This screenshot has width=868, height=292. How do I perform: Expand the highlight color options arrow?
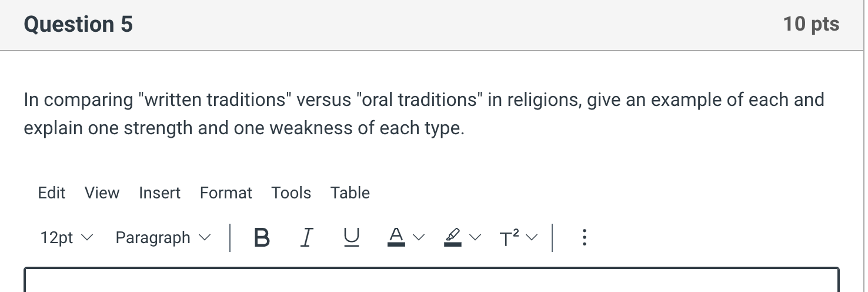[475, 238]
